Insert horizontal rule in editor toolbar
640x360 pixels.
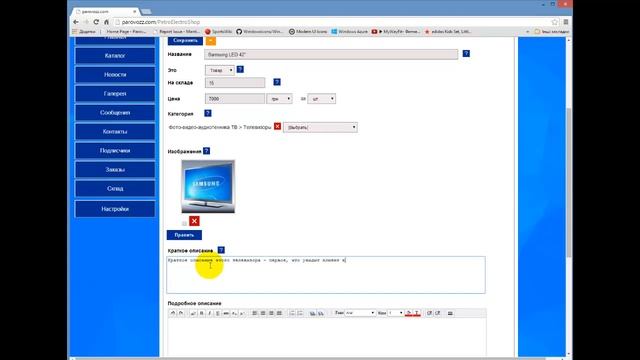pyautogui.click(x=450, y=313)
